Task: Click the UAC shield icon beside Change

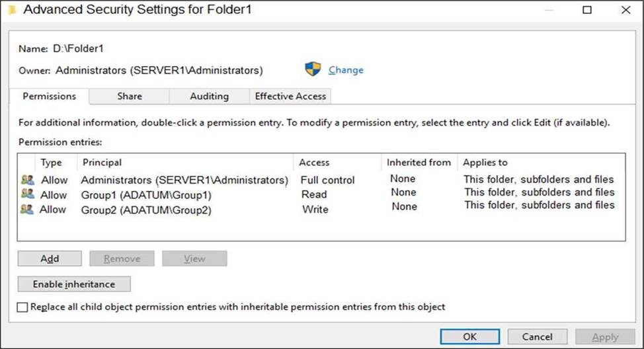Action: pyautogui.click(x=313, y=69)
